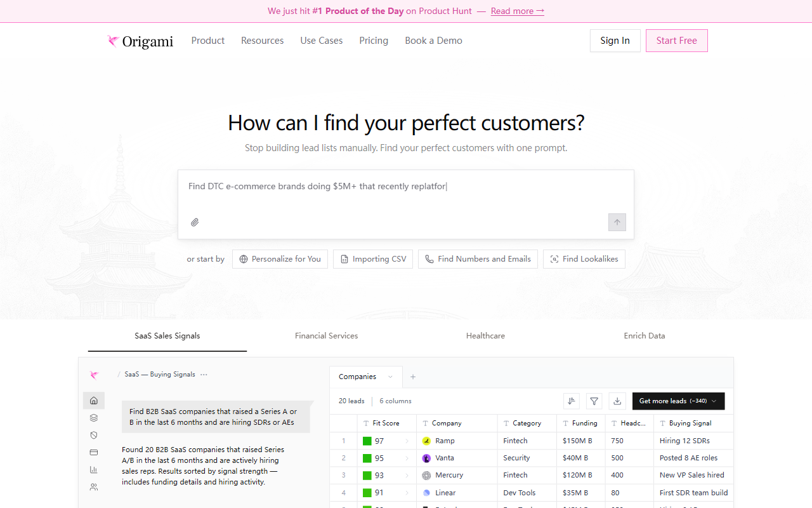The width and height of the screenshot is (812, 508).
Task: Click the "New VP Sales hired" cell
Action: pos(693,475)
